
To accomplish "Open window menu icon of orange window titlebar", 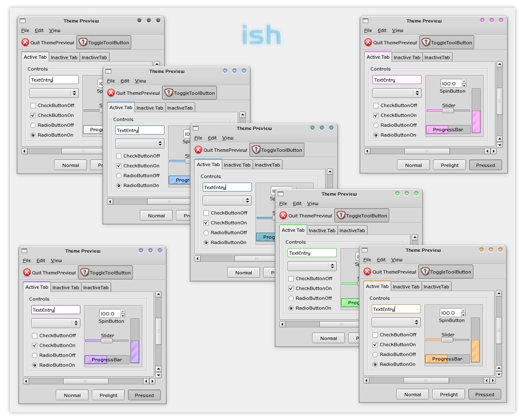I will click(365, 250).
